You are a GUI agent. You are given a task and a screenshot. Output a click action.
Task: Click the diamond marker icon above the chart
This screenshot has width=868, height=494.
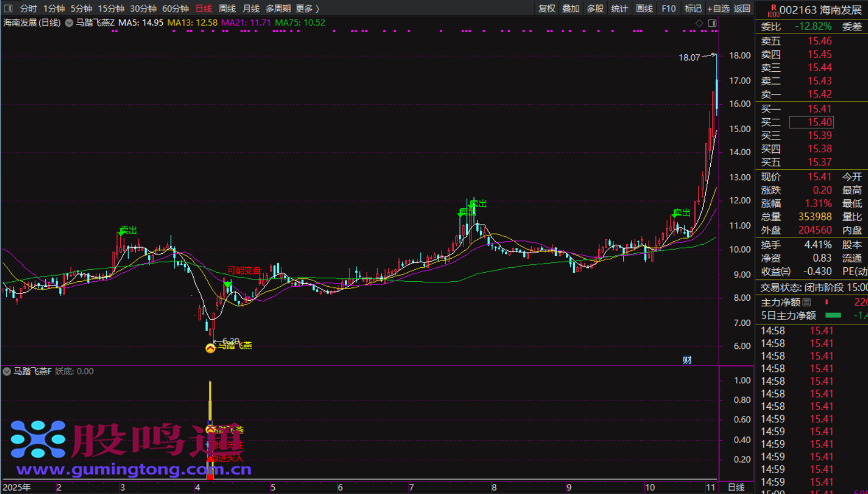[x=699, y=23]
